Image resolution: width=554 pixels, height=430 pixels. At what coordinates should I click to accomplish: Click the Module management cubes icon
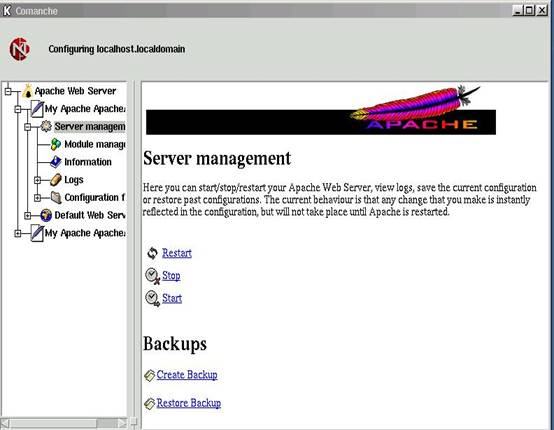(x=55, y=144)
